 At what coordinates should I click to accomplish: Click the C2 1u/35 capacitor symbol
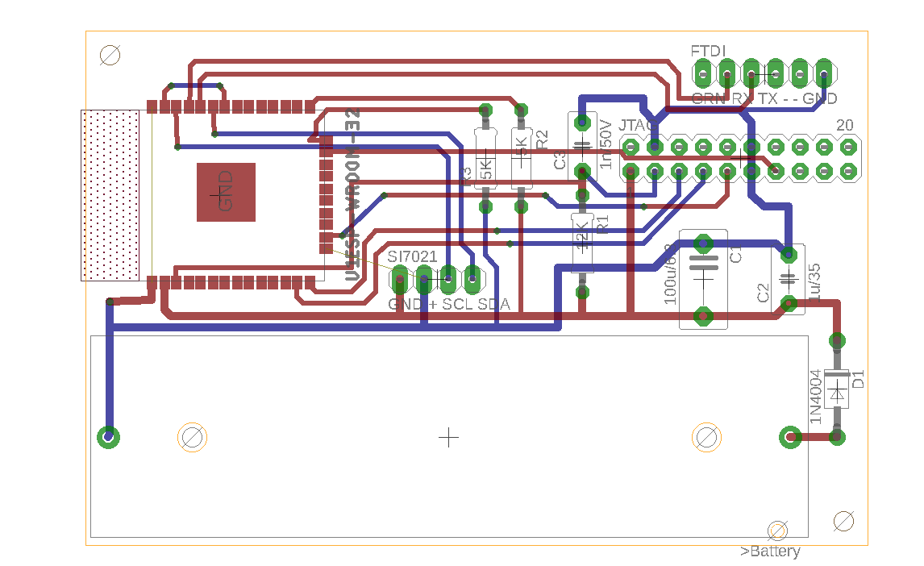point(788,279)
